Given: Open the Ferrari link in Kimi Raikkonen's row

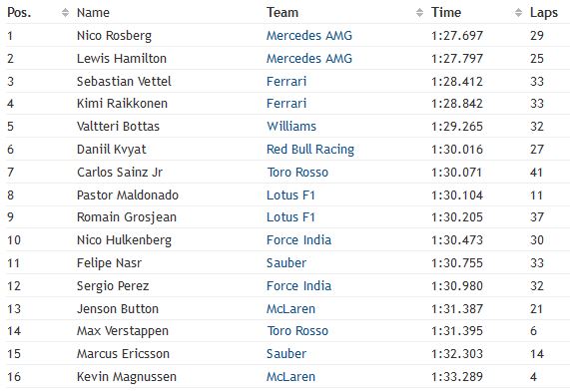Looking at the screenshot, I should pyautogui.click(x=286, y=104).
